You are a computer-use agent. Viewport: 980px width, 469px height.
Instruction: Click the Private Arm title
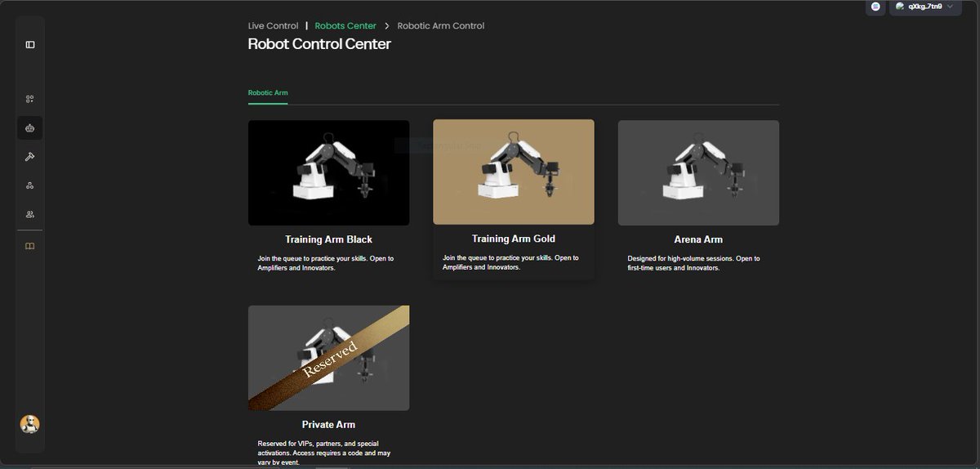pyautogui.click(x=329, y=425)
